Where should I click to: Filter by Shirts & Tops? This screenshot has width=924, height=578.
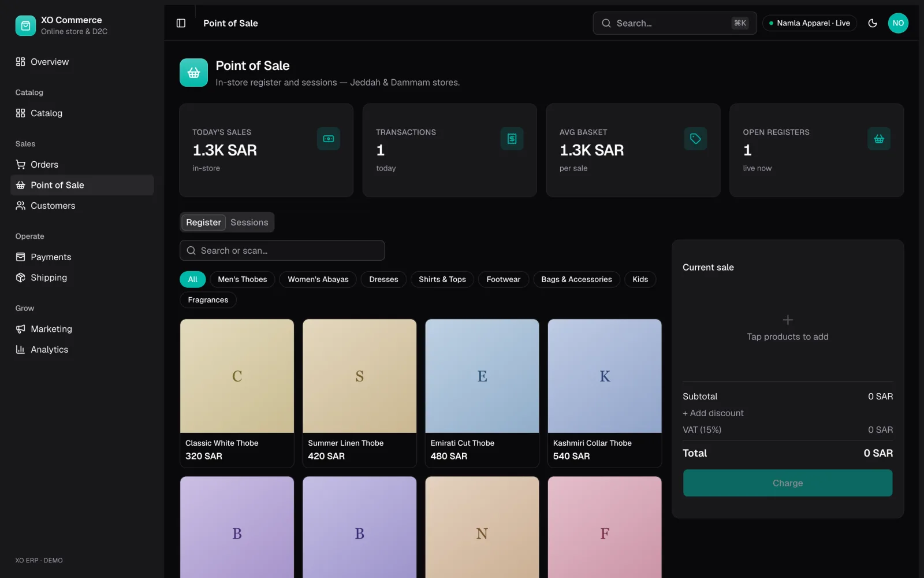[442, 279]
